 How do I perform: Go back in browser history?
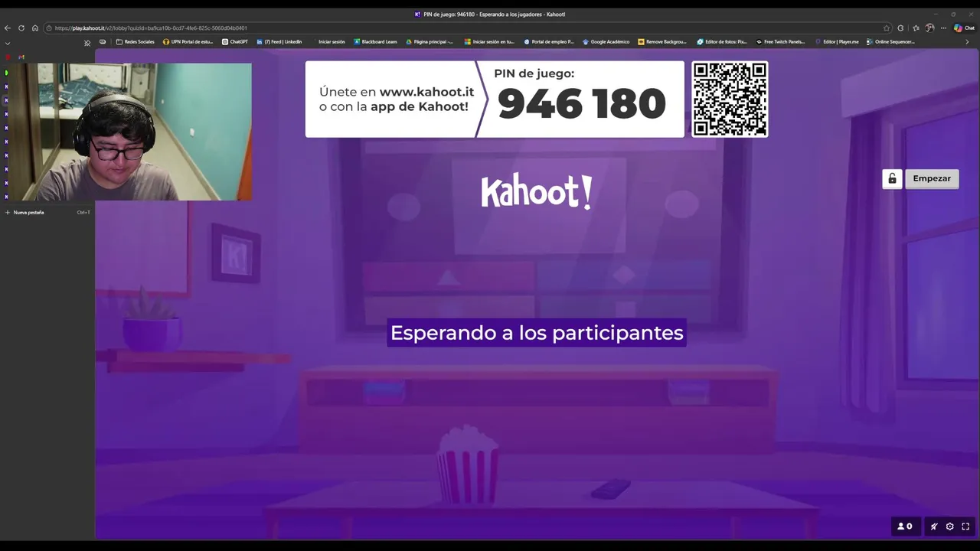[x=8, y=28]
